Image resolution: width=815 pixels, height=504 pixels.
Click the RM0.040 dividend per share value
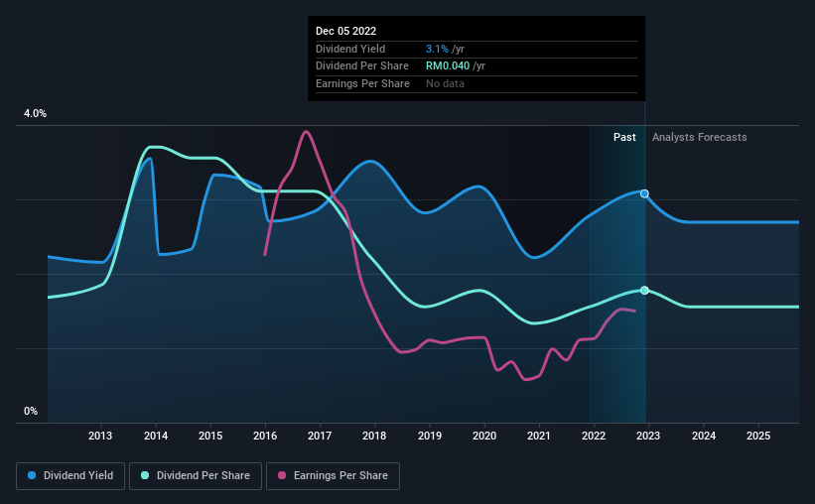448,66
